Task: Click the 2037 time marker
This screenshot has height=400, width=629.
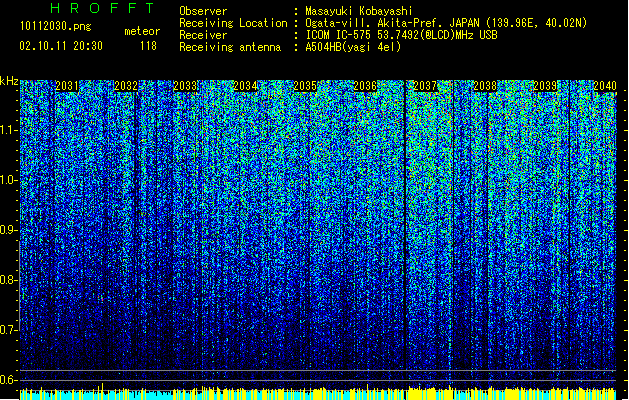Action: [425, 86]
